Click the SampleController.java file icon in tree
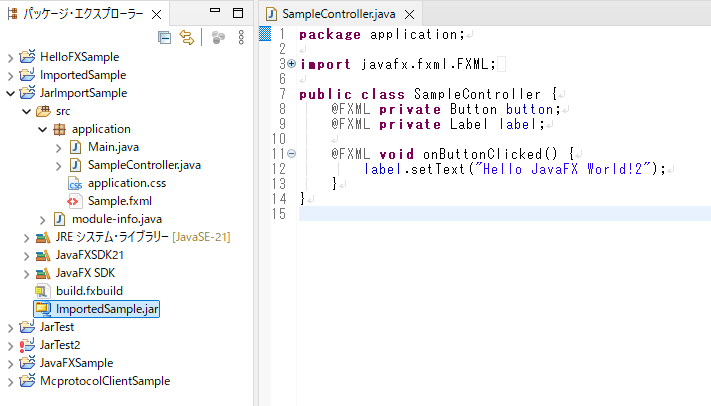This screenshot has width=711, height=406. 75,165
